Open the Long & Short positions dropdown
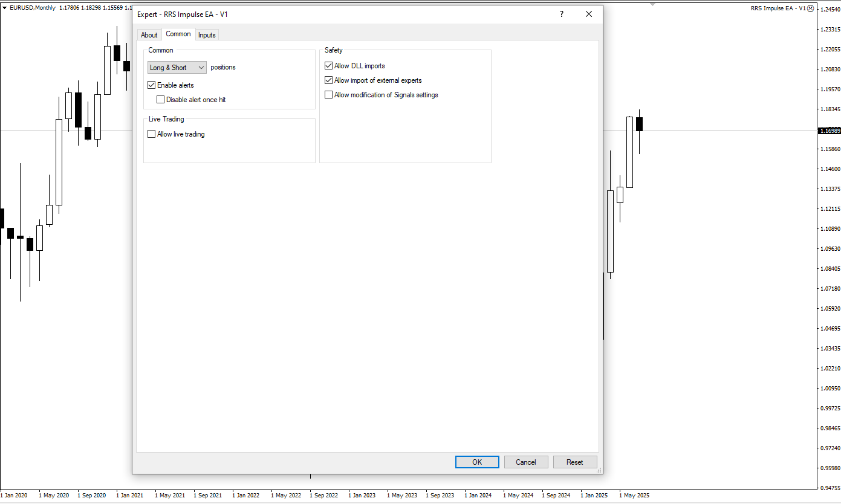This screenshot has width=841, height=504. pyautogui.click(x=177, y=68)
